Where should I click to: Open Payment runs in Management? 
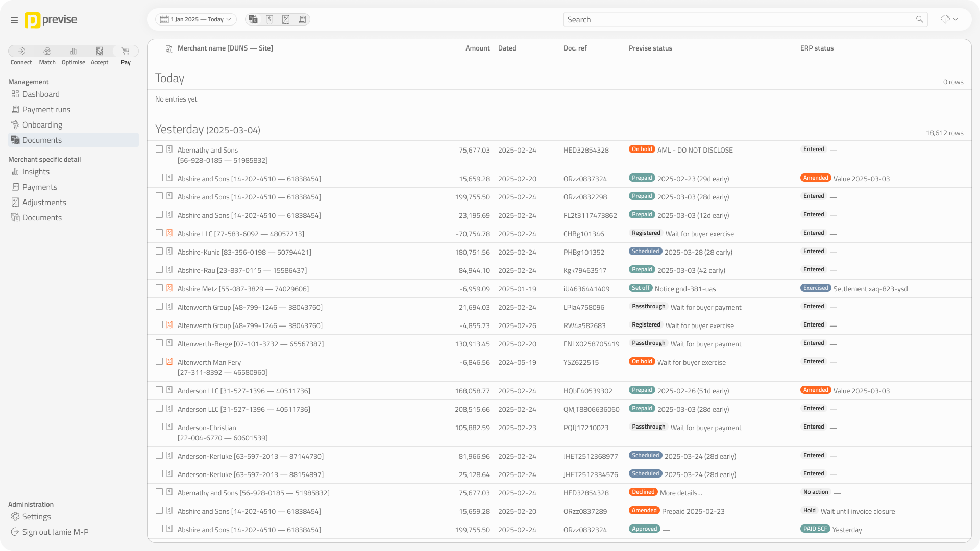[46, 110]
